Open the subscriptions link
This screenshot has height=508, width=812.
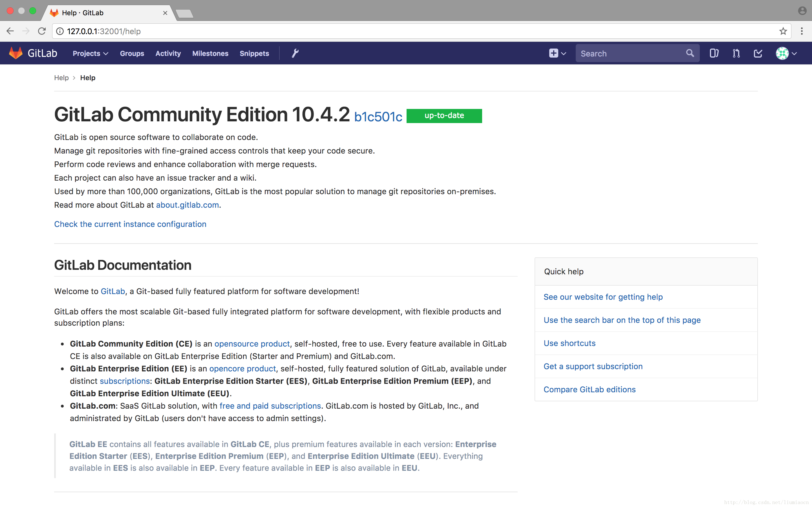tap(125, 381)
